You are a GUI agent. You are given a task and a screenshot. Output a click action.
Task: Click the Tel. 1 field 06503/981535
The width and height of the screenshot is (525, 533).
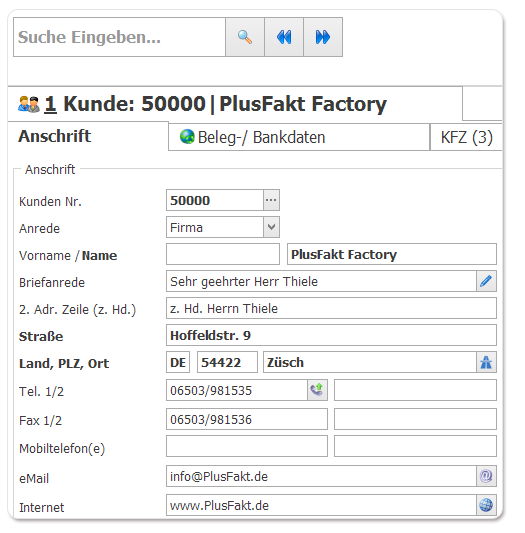point(237,390)
